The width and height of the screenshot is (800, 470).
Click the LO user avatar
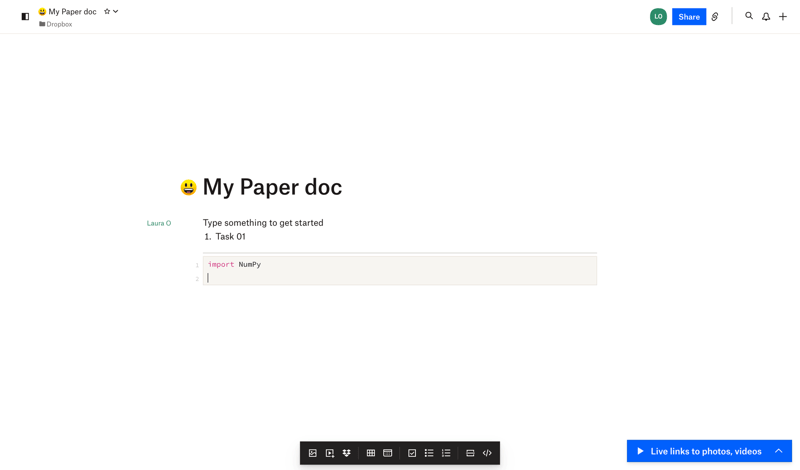click(x=658, y=16)
